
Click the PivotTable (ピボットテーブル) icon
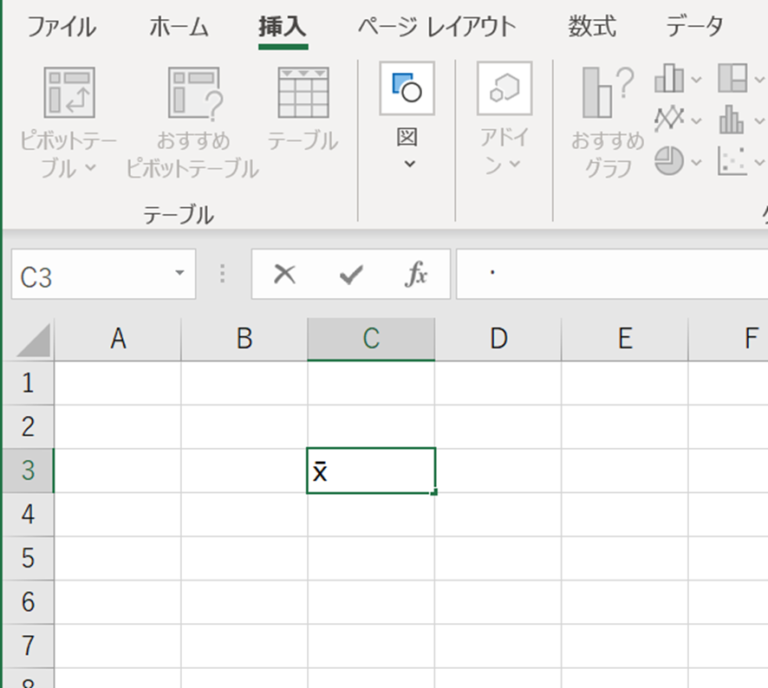(x=69, y=93)
